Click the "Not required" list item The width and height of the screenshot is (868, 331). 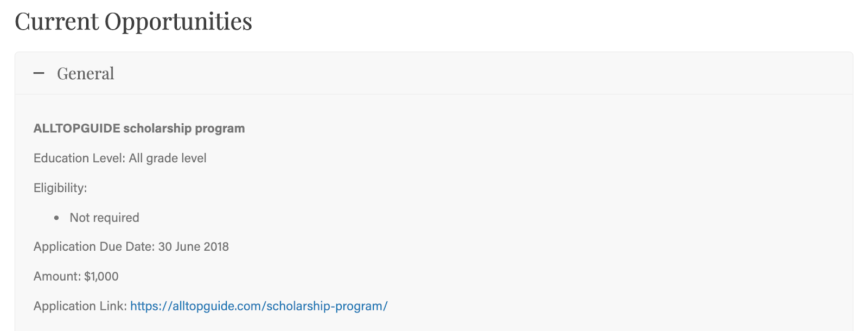[x=104, y=218]
